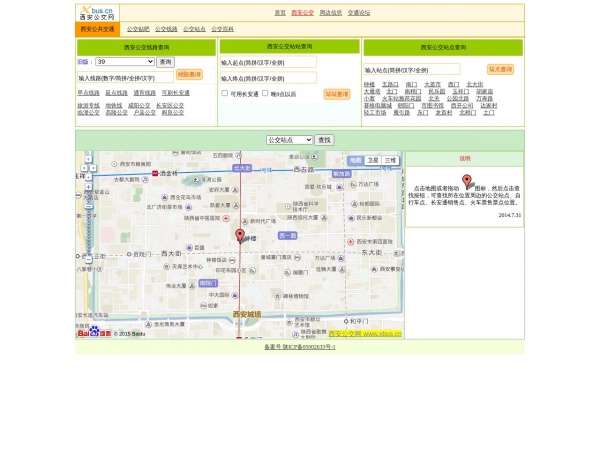Click the 输入起点 start point input field

click(268, 62)
